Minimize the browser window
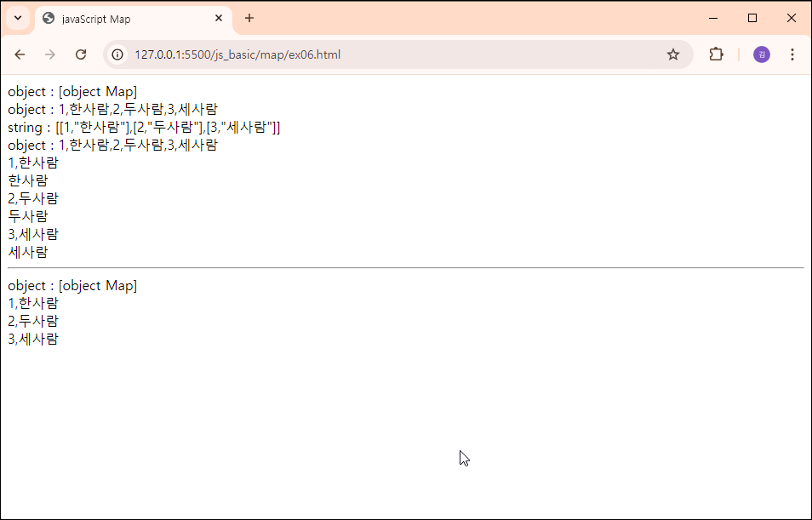Viewport: 812px width, 520px height. 713,18
